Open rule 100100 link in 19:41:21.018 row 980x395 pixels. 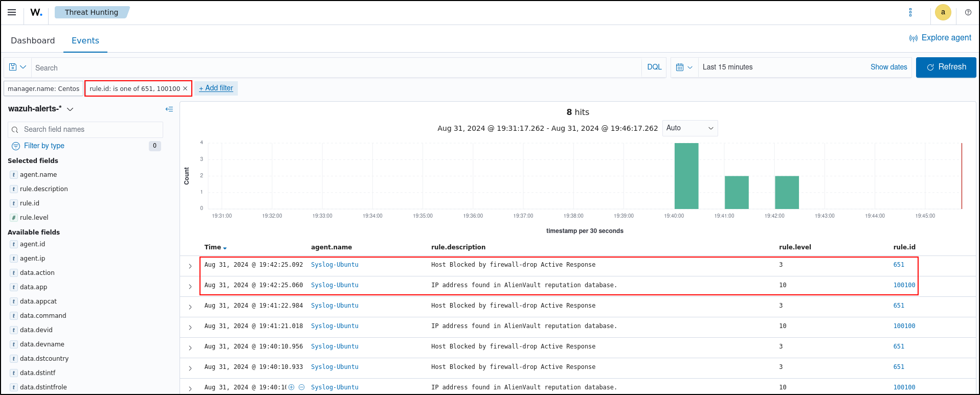pyautogui.click(x=904, y=326)
